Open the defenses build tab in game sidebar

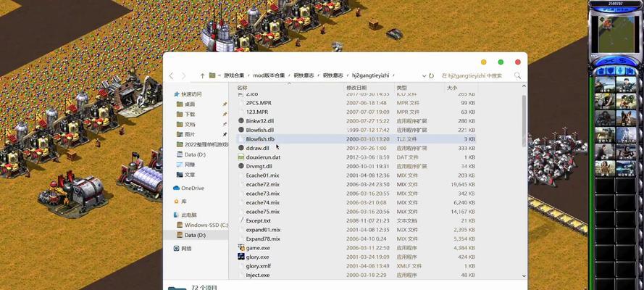(611, 71)
